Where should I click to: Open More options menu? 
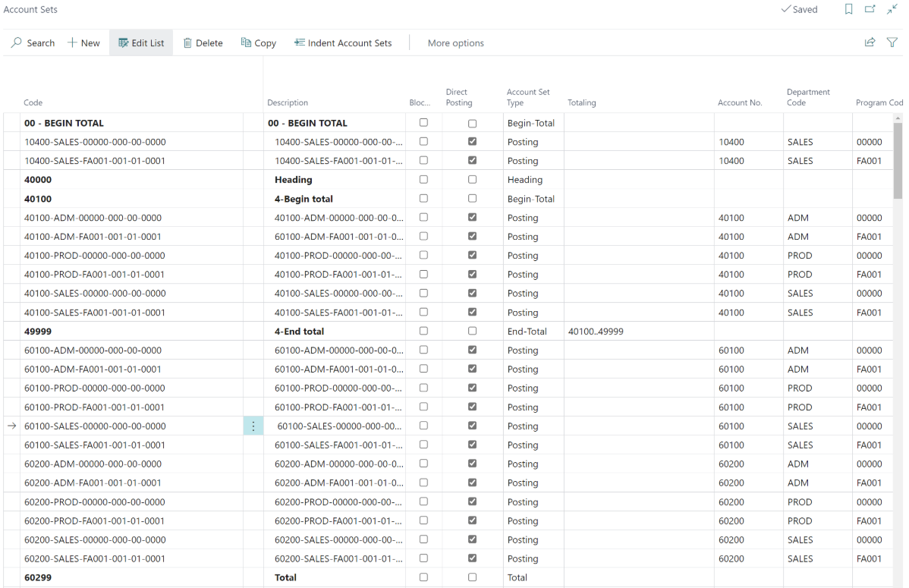tap(455, 43)
